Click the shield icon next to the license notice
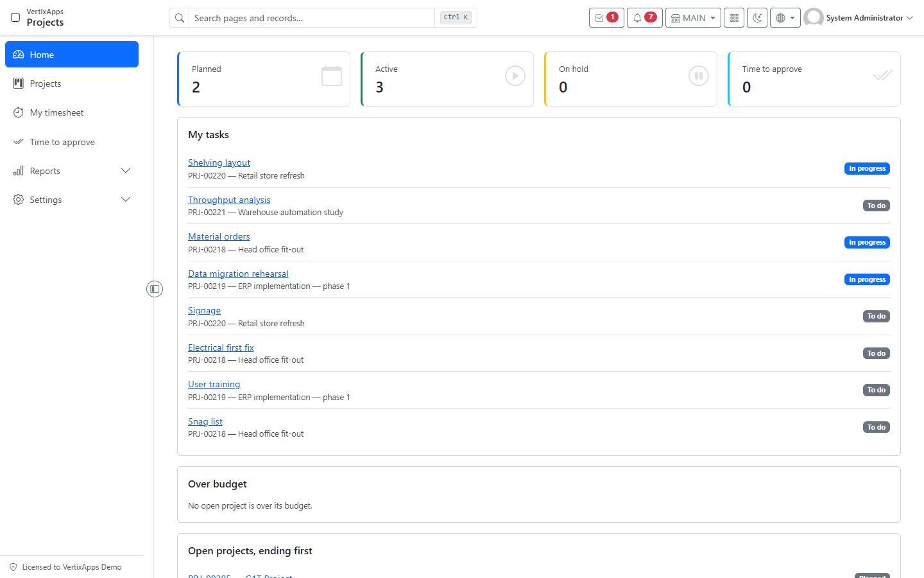Screen dimensions: 924x578 [x=13, y=567]
